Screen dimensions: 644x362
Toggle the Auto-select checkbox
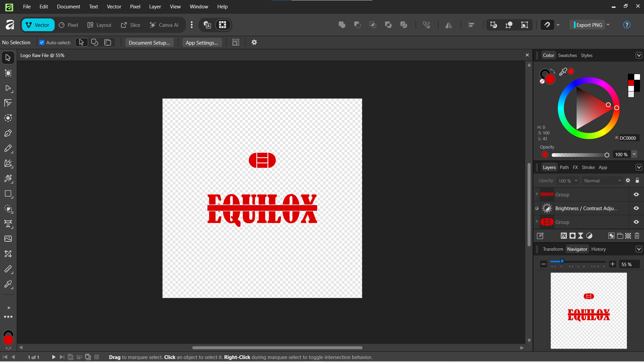click(x=42, y=43)
